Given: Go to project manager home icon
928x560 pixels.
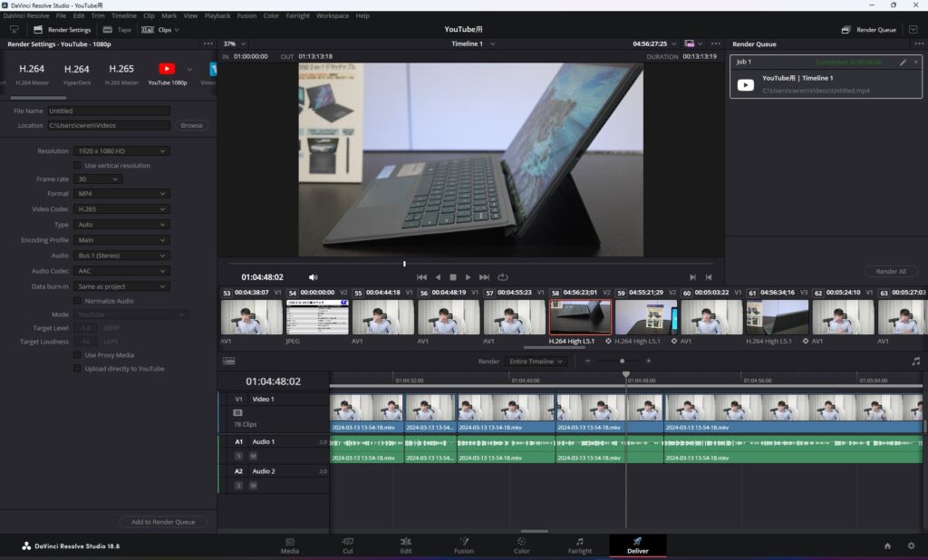Looking at the screenshot, I should (x=887, y=546).
